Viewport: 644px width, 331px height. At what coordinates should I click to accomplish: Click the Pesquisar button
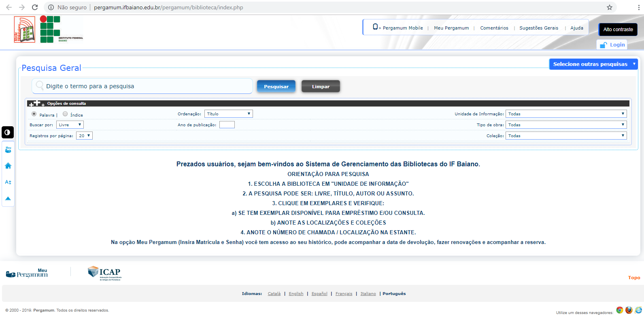276,87
